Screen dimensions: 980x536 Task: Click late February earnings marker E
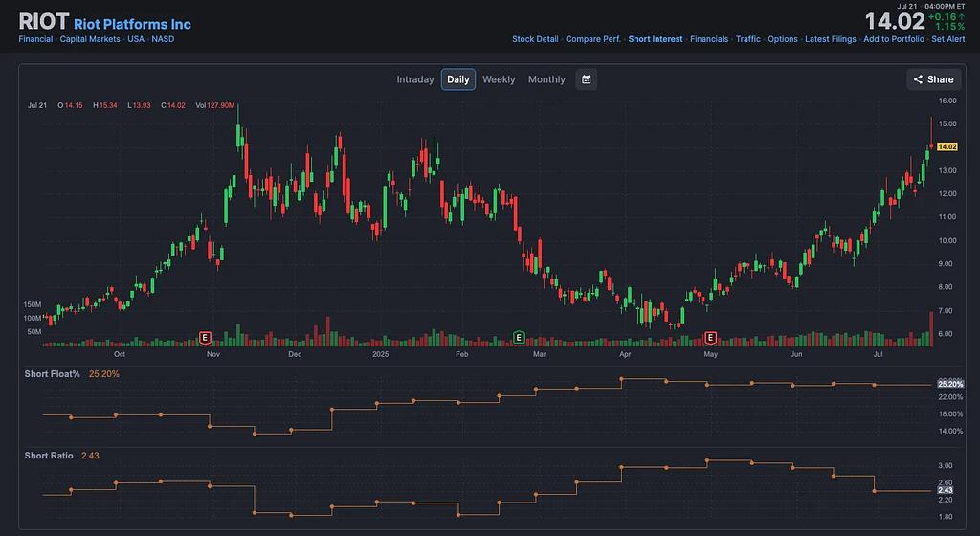518,338
